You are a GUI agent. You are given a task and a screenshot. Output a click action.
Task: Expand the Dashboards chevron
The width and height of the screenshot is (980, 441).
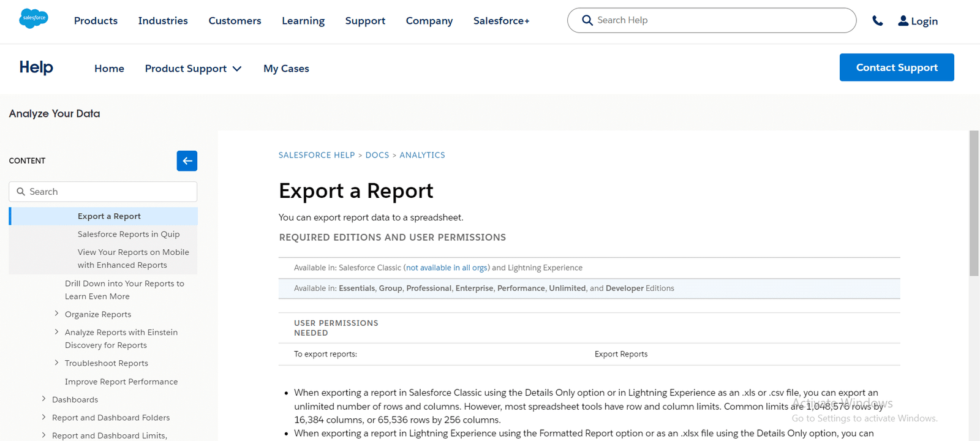coord(43,399)
